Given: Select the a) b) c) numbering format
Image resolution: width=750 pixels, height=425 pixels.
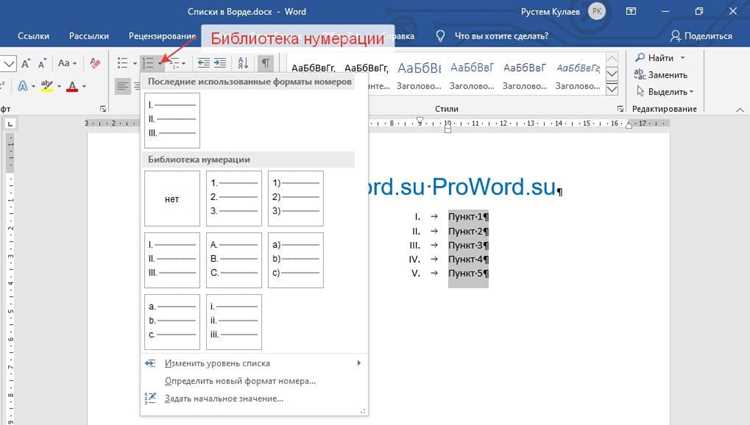Looking at the screenshot, I should coord(296,260).
